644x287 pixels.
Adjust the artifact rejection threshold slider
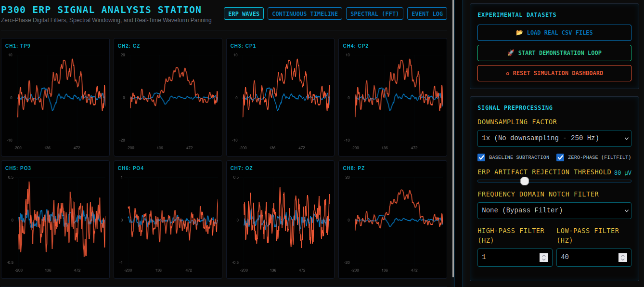(x=554, y=181)
